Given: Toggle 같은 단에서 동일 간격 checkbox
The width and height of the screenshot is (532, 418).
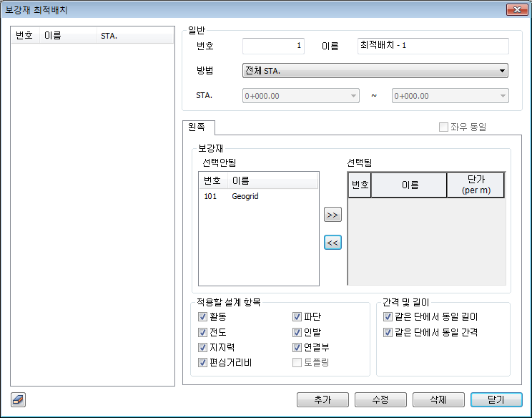Looking at the screenshot, I should point(388,332).
